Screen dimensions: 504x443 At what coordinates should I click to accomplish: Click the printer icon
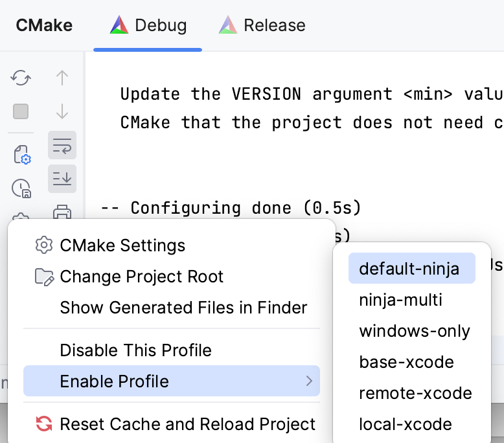[62, 212]
